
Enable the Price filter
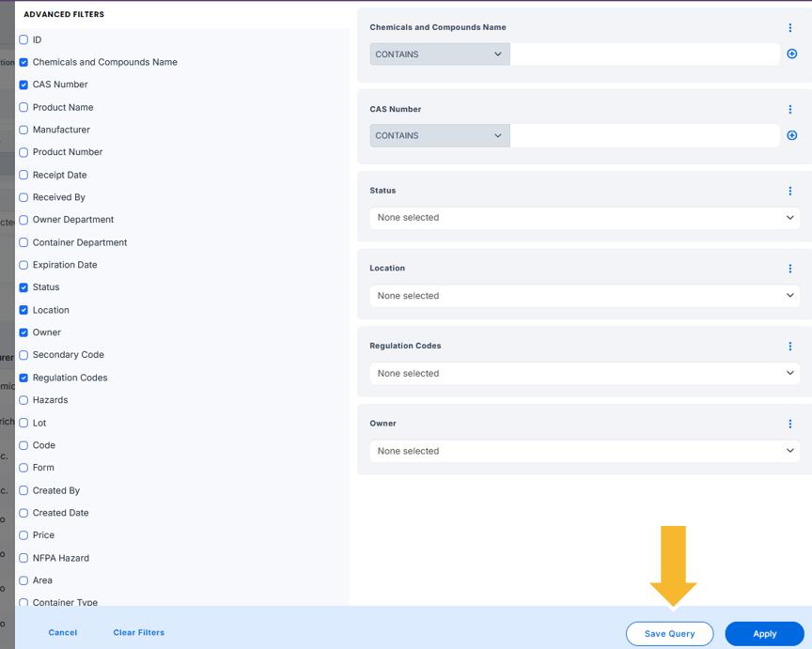click(x=23, y=535)
